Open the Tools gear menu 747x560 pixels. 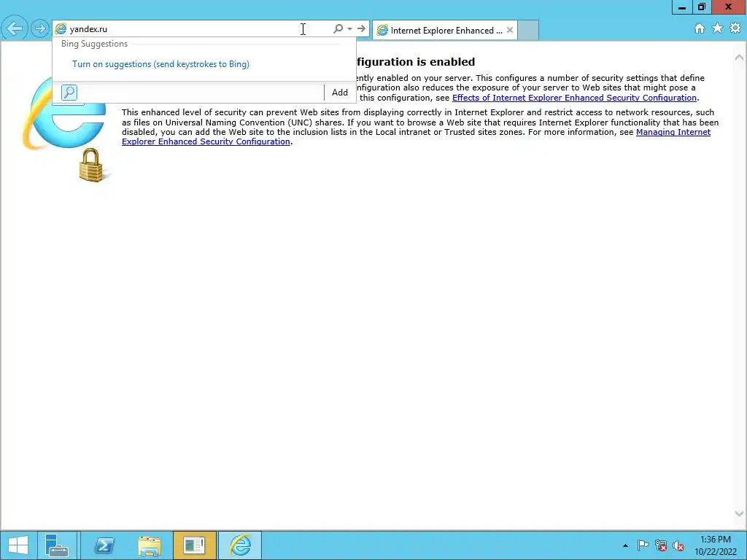pos(735,28)
